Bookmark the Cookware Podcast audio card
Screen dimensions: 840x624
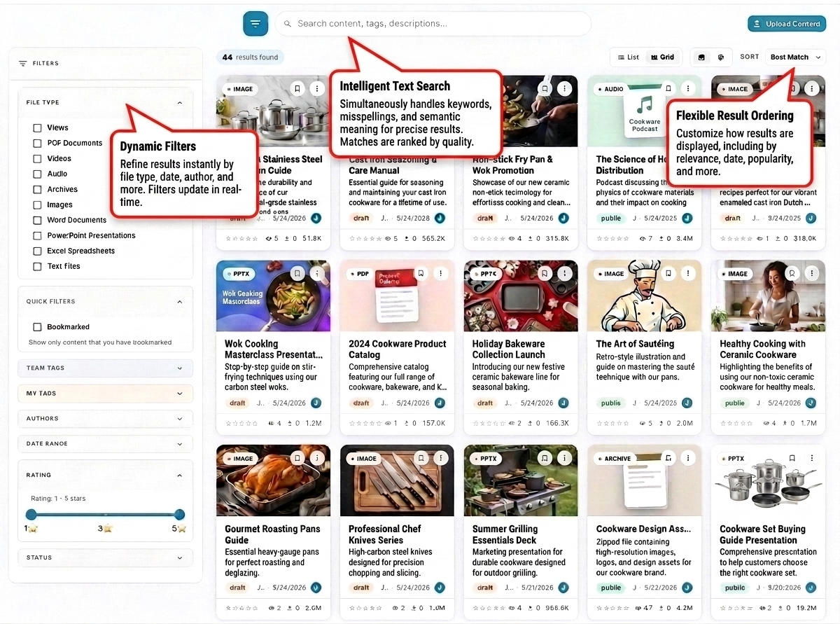tap(668, 89)
